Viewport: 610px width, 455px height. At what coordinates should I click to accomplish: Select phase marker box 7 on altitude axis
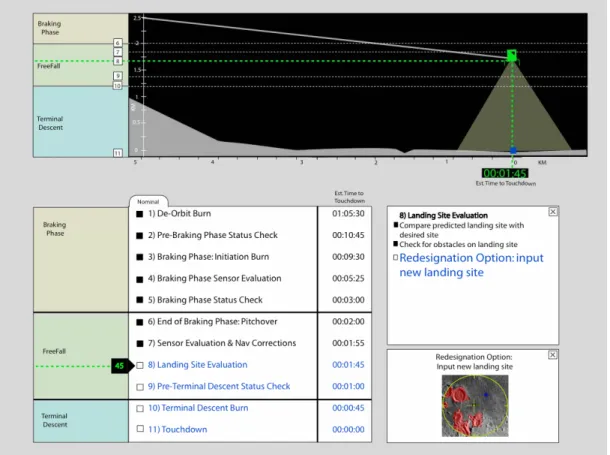tap(118, 52)
